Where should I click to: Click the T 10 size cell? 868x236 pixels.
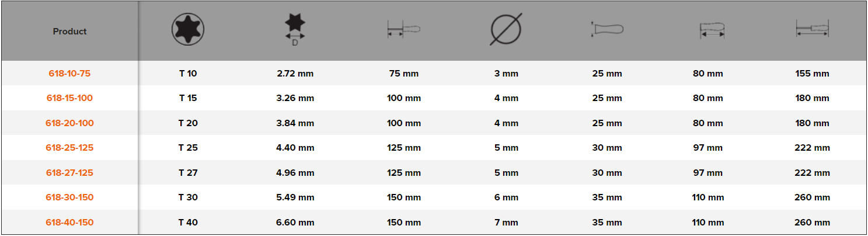click(x=188, y=74)
